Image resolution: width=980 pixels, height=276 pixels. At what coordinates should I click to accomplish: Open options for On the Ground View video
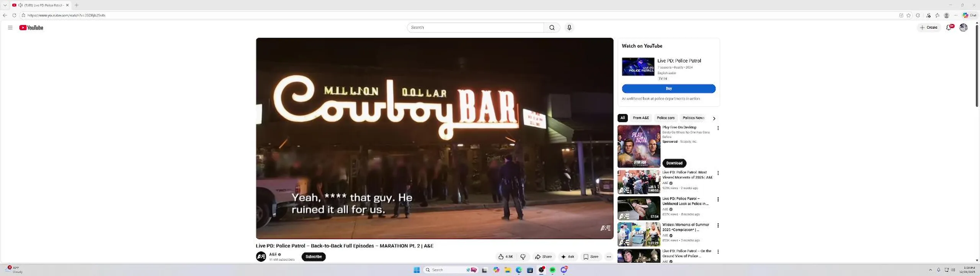click(x=718, y=252)
